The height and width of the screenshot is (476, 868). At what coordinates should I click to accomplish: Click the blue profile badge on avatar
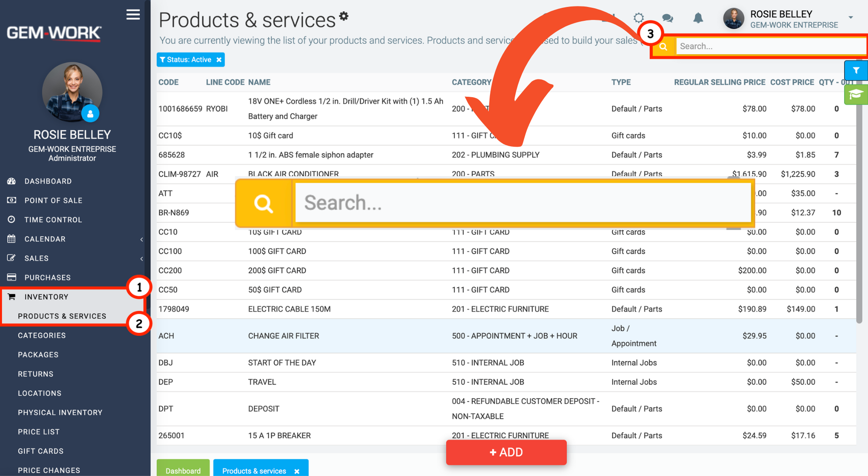point(90,114)
